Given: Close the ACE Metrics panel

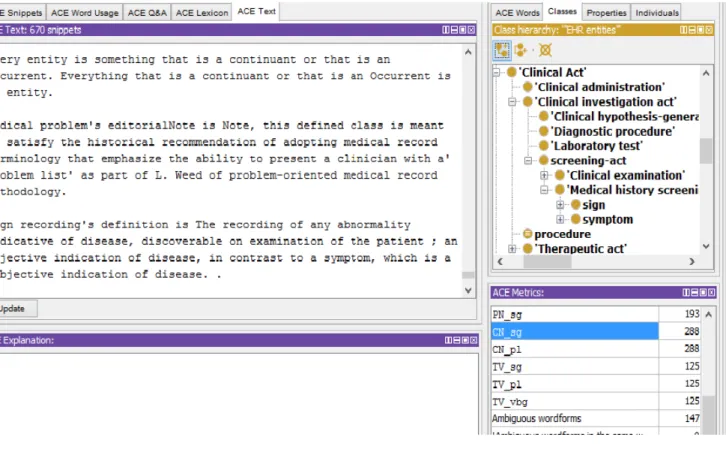Looking at the screenshot, I should pos(712,293).
